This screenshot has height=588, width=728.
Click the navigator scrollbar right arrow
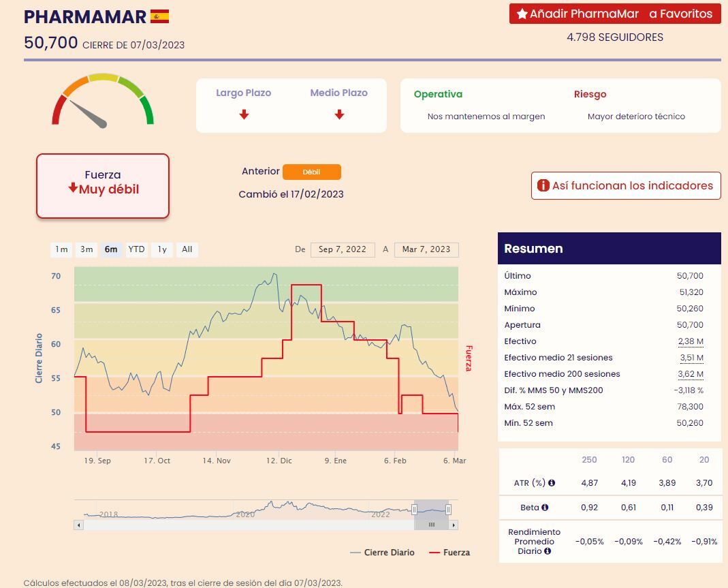pos(454,525)
